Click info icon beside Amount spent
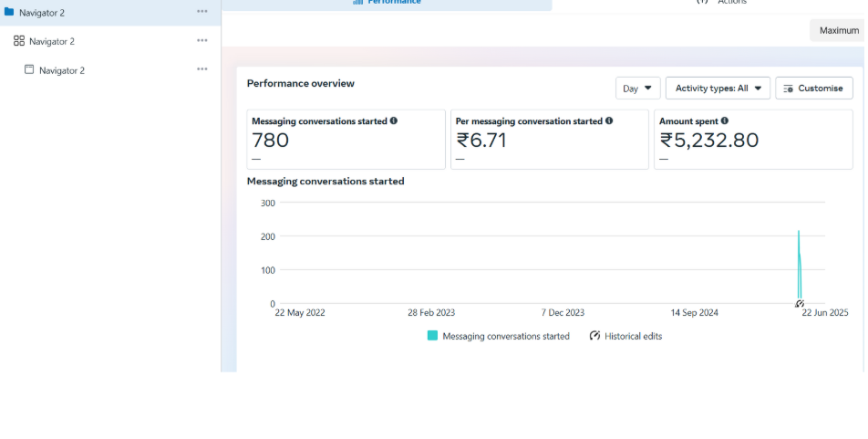Image resolution: width=868 pixels, height=439 pixels. (x=725, y=120)
